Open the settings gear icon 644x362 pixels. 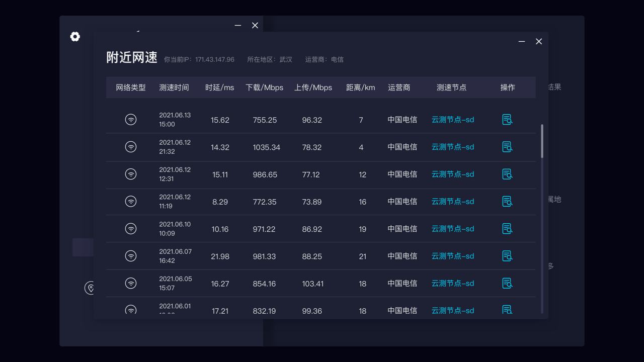75,36
